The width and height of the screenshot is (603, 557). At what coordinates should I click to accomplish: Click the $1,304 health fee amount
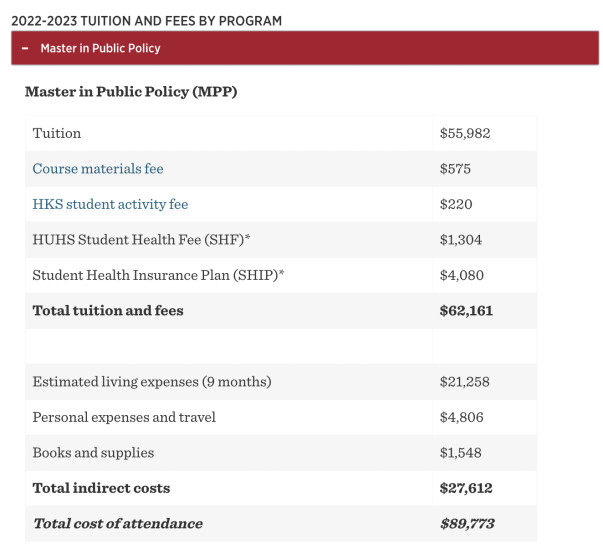coord(461,240)
